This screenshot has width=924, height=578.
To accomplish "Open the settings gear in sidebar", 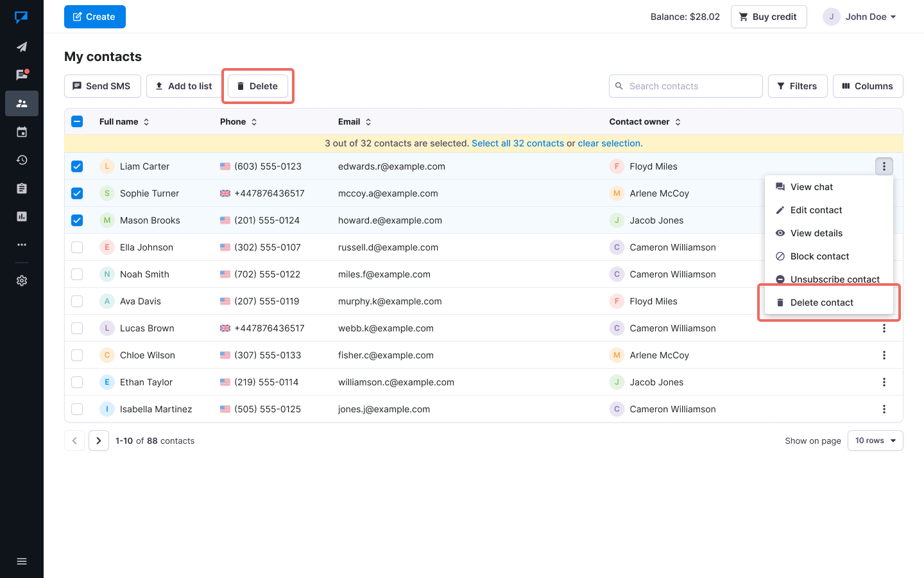I will (x=22, y=281).
